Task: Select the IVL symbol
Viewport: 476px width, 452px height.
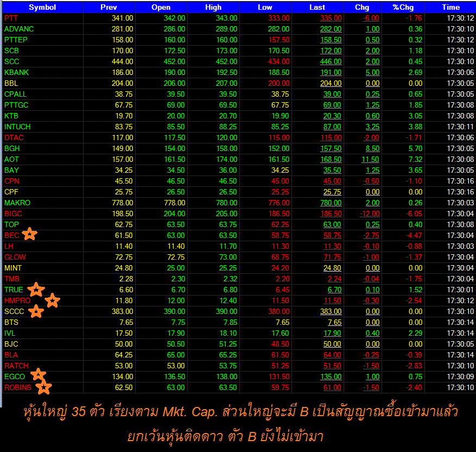Action: point(10,333)
